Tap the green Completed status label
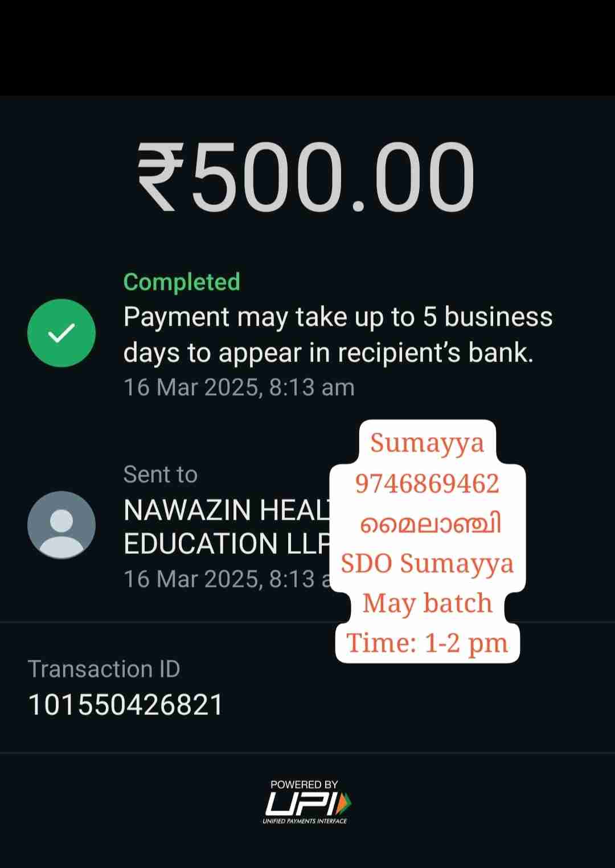The height and width of the screenshot is (868, 615). [x=182, y=282]
